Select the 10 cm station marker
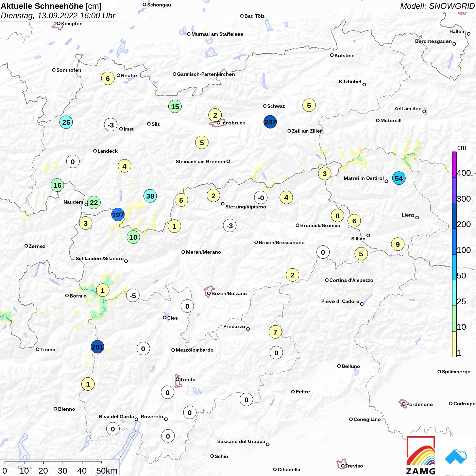476x476 pixels. (x=133, y=237)
